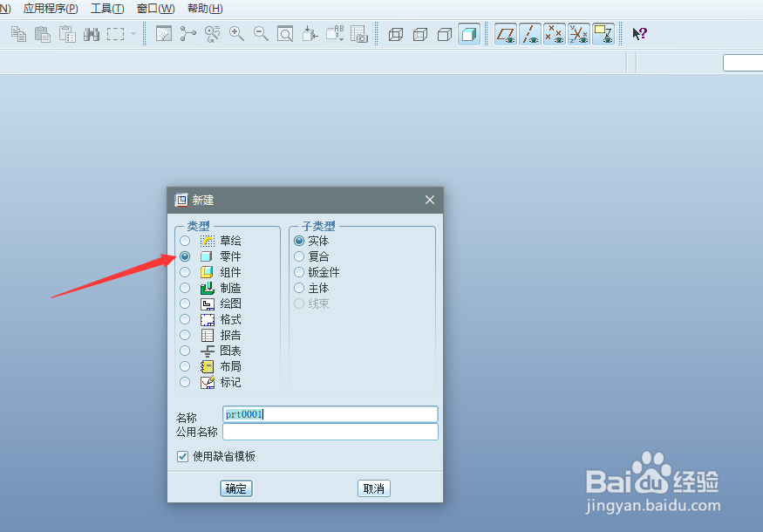Open the saved view list icon
Viewport: 763px width, 532px height.
click(x=335, y=34)
